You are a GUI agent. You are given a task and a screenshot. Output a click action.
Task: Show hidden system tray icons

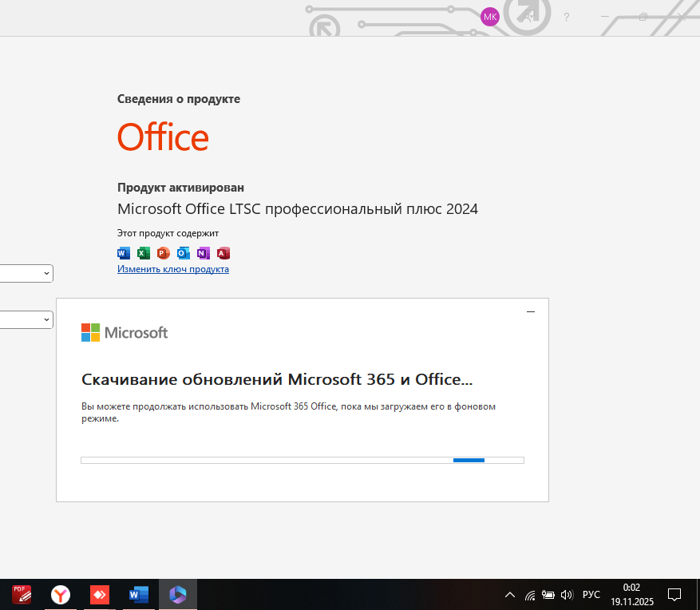pyautogui.click(x=510, y=595)
